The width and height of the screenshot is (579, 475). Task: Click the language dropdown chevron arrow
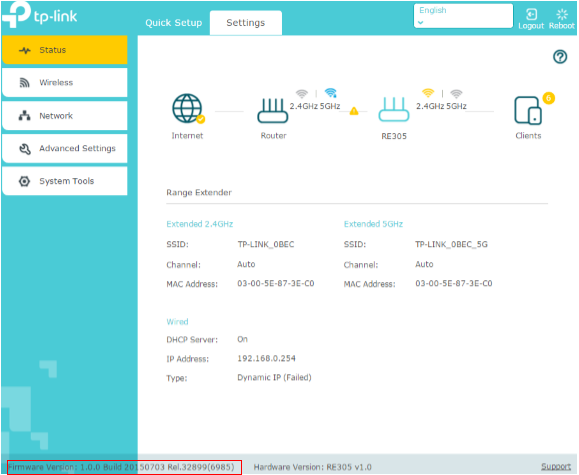click(x=420, y=22)
